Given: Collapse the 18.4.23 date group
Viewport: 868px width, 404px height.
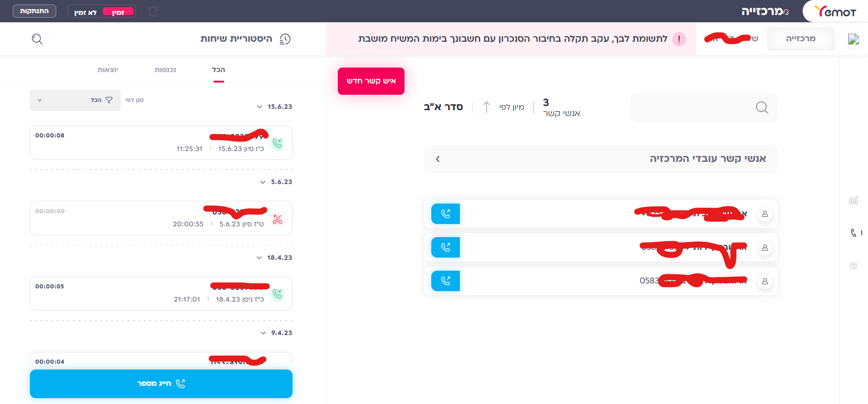Looking at the screenshot, I should pos(259,258).
